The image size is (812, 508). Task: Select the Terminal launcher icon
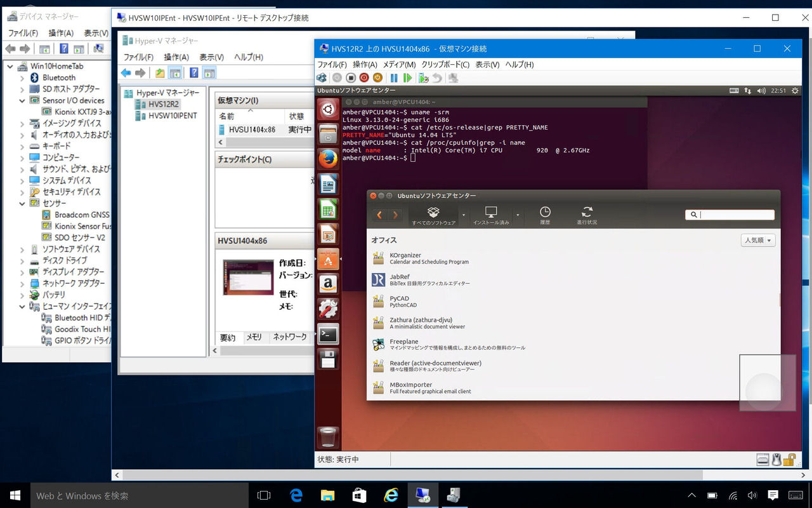(x=328, y=333)
